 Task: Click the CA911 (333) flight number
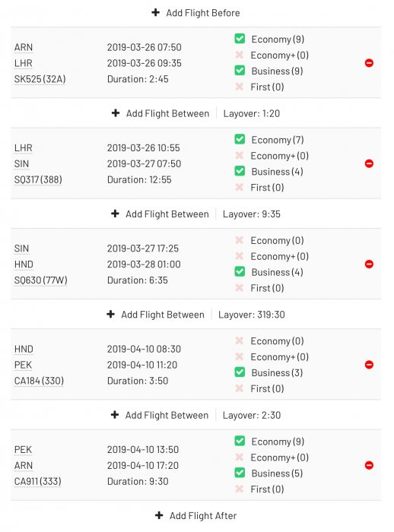[x=38, y=481]
